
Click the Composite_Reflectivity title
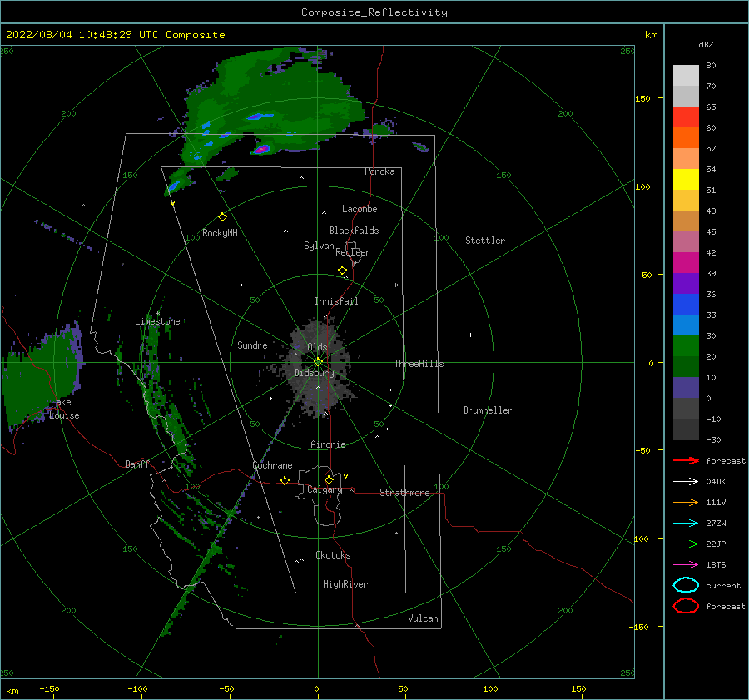point(374,12)
